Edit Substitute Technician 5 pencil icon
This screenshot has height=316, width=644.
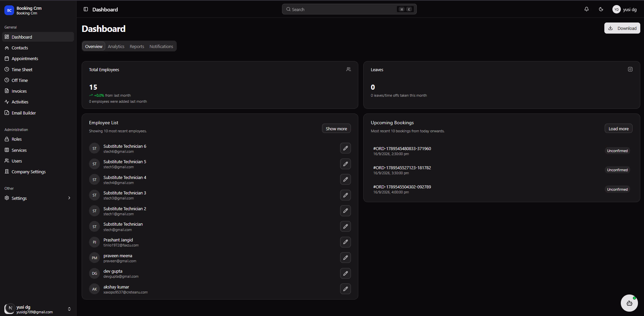pos(346,164)
